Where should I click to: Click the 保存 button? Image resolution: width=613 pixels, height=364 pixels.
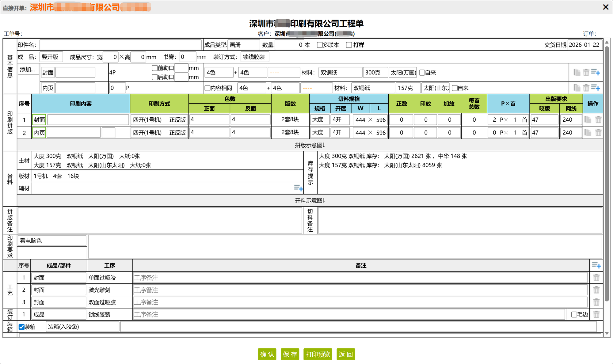click(x=290, y=355)
